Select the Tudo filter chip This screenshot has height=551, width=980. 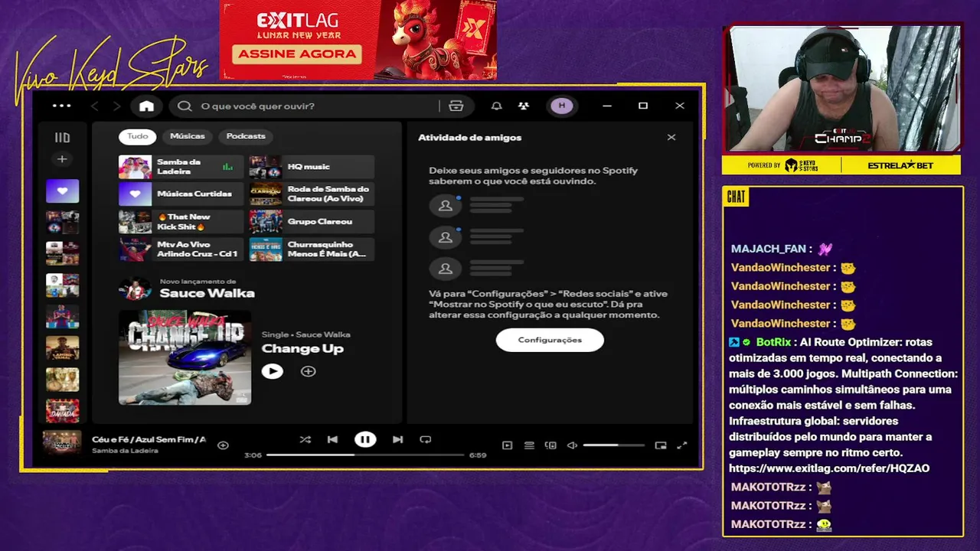click(x=138, y=136)
